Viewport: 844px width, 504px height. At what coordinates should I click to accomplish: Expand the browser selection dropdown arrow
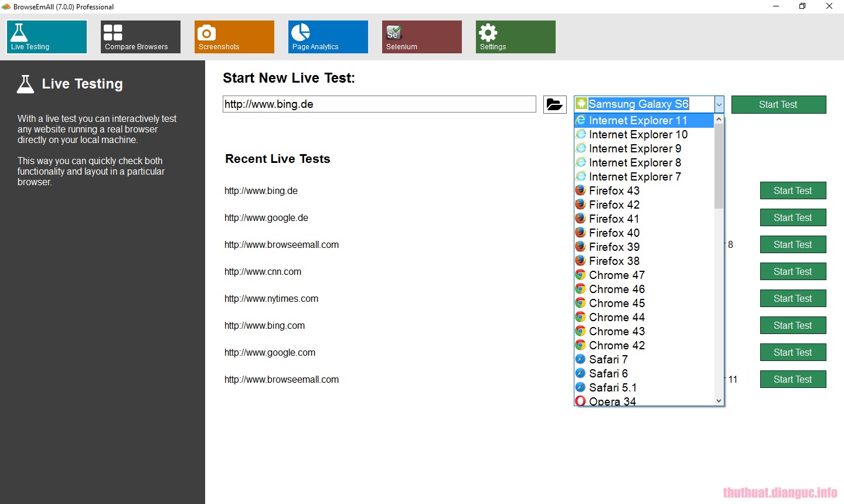(719, 104)
